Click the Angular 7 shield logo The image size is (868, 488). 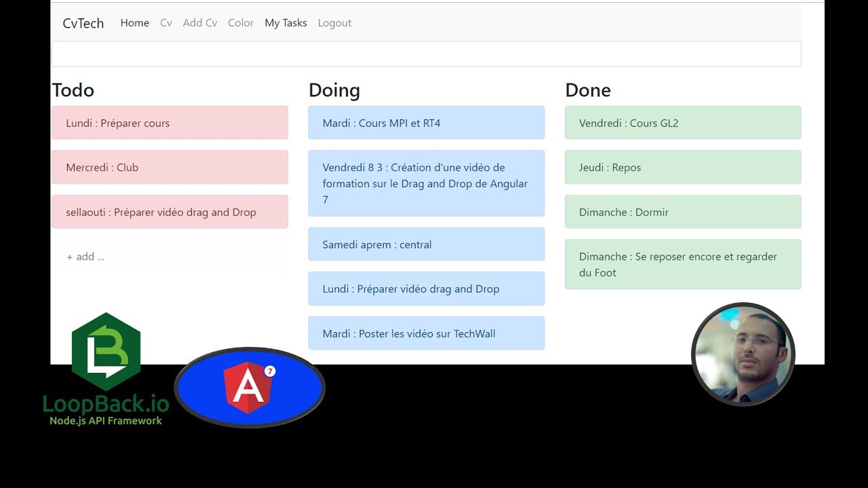[x=250, y=387]
